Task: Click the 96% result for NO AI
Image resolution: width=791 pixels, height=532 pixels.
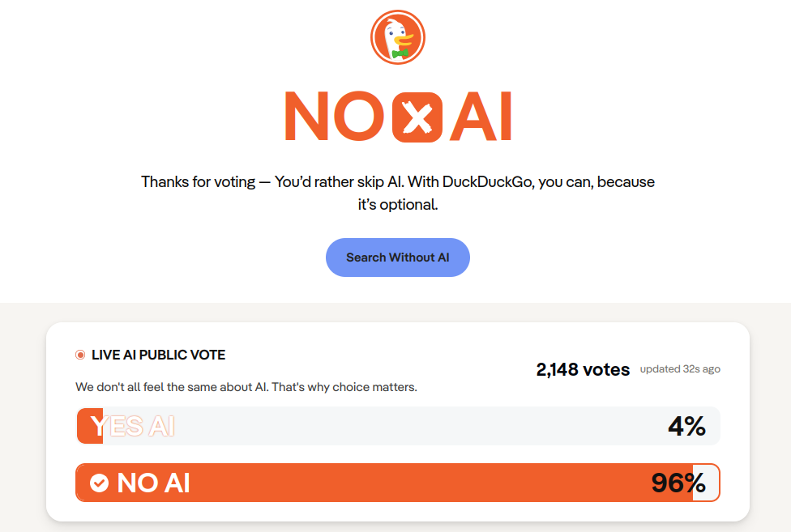Action: click(x=678, y=483)
